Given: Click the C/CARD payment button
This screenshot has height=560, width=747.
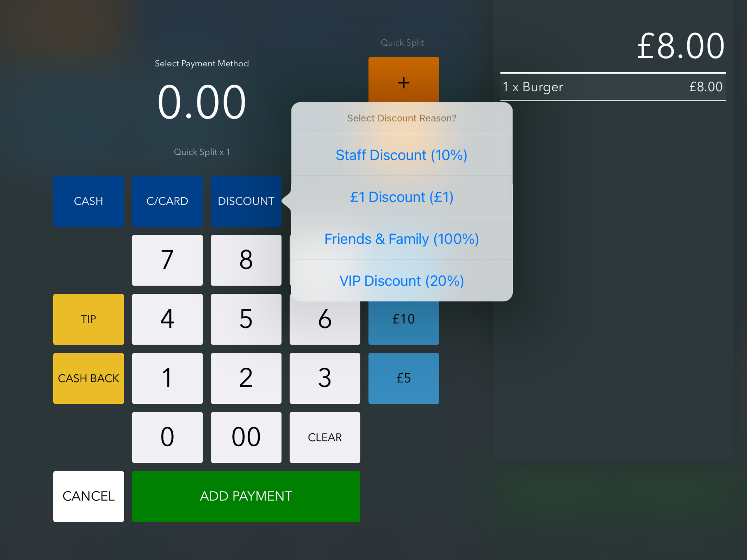Looking at the screenshot, I should tap(166, 200).
